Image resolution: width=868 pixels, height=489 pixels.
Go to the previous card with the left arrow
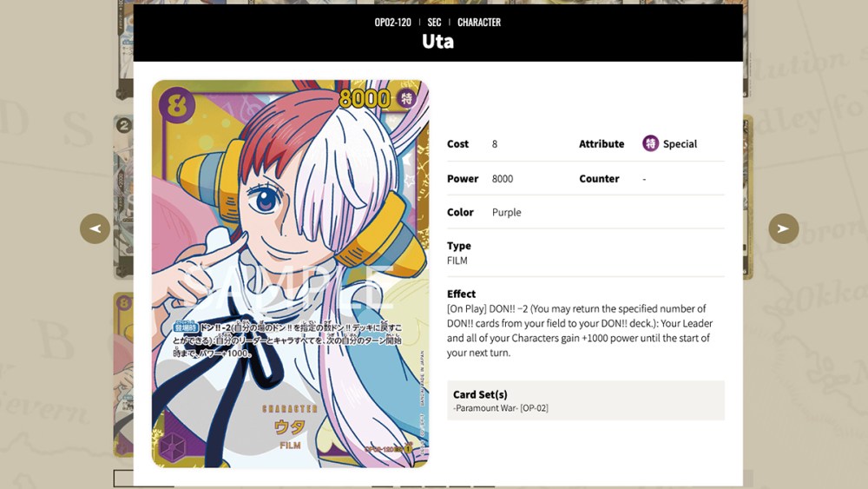(x=95, y=228)
